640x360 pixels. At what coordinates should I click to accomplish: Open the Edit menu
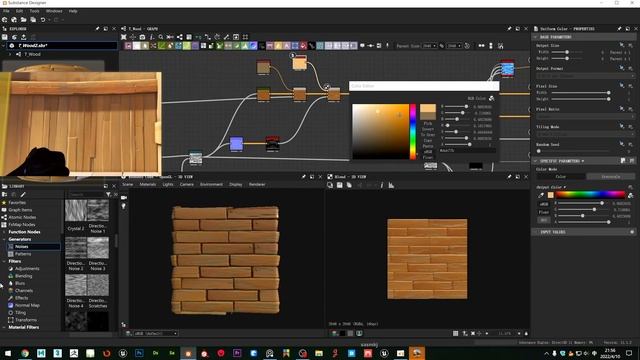19,11
